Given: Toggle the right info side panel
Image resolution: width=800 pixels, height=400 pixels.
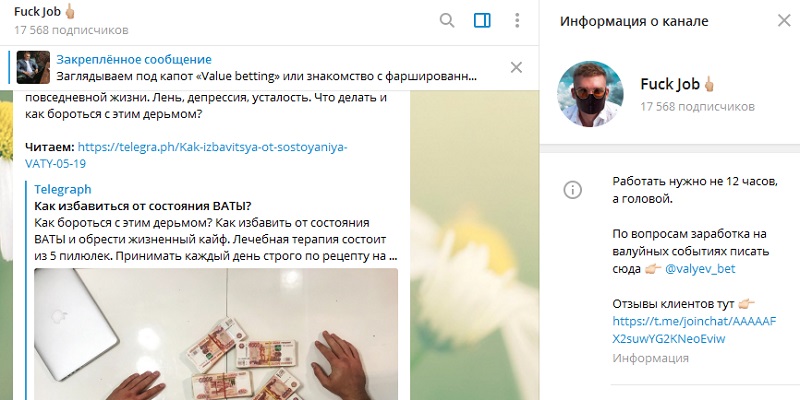Looking at the screenshot, I should tap(482, 20).
